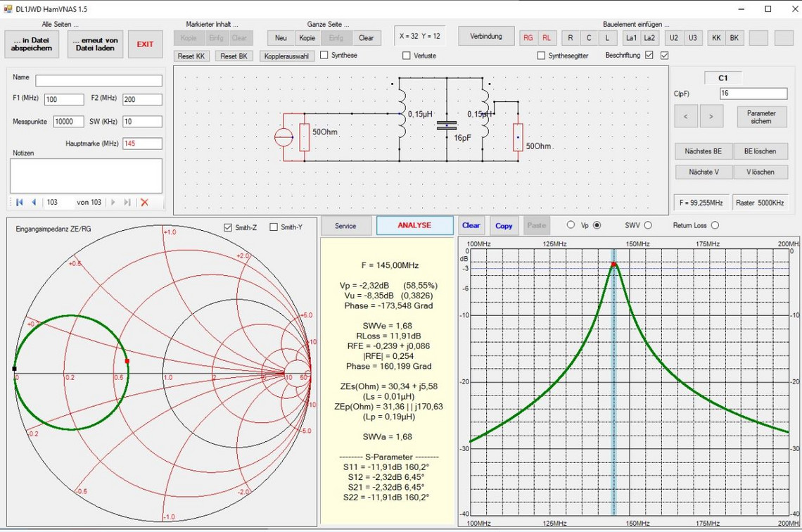Click the Parameter sichern button

coord(761,117)
